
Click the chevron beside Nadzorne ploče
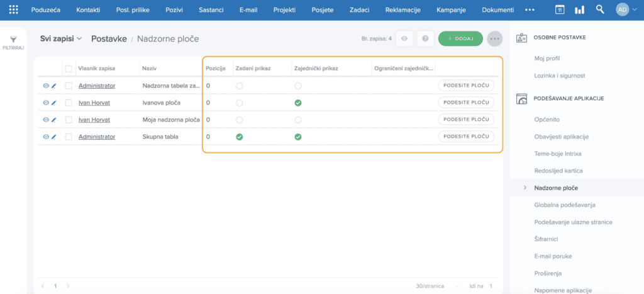525,188
